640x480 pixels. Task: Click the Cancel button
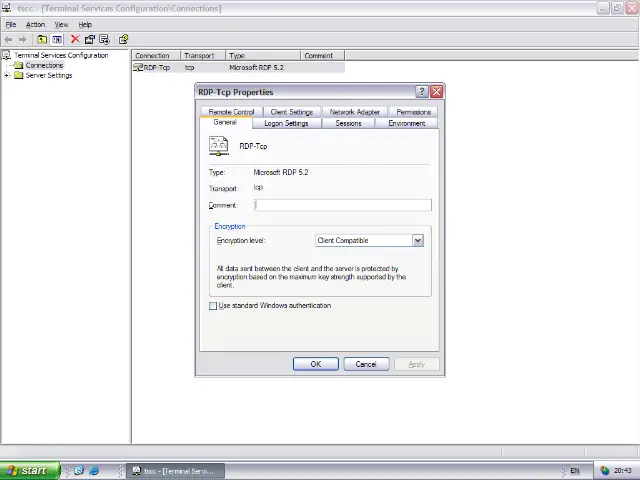point(366,364)
